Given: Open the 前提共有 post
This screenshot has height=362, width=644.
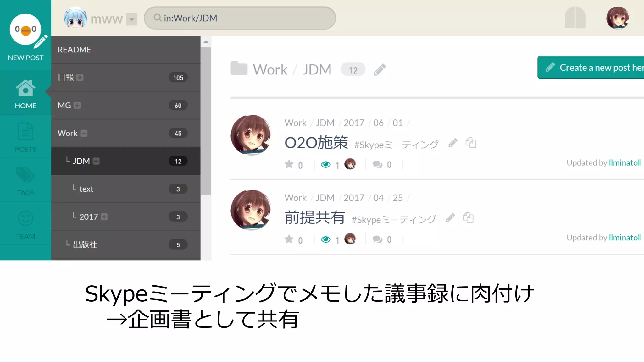Looking at the screenshot, I should tap(315, 218).
